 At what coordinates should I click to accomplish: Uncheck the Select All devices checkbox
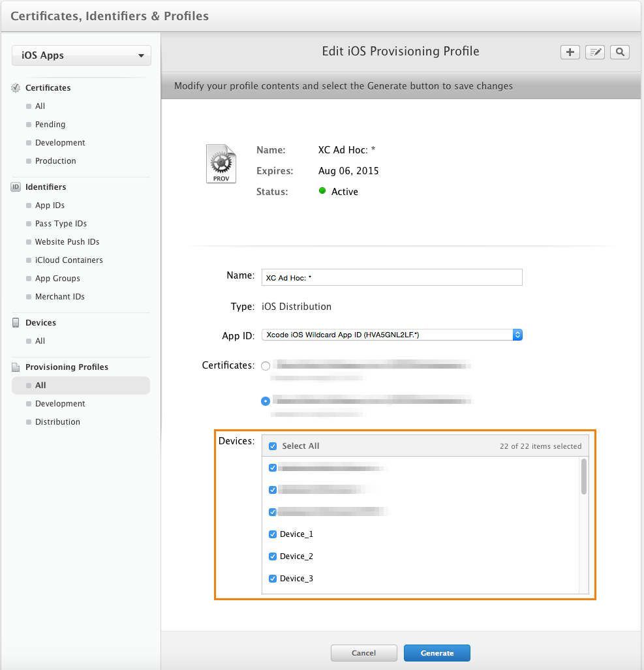(x=272, y=446)
